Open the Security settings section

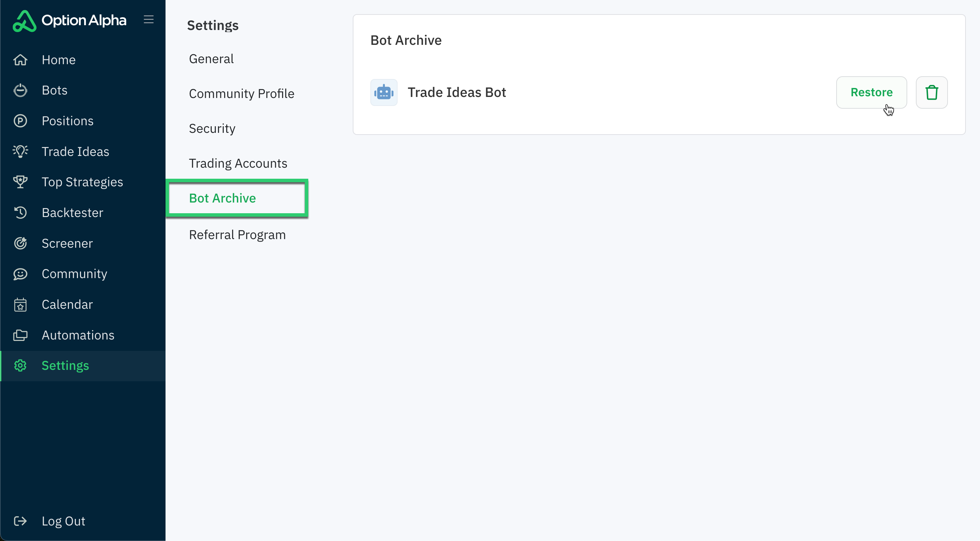pyautogui.click(x=212, y=128)
